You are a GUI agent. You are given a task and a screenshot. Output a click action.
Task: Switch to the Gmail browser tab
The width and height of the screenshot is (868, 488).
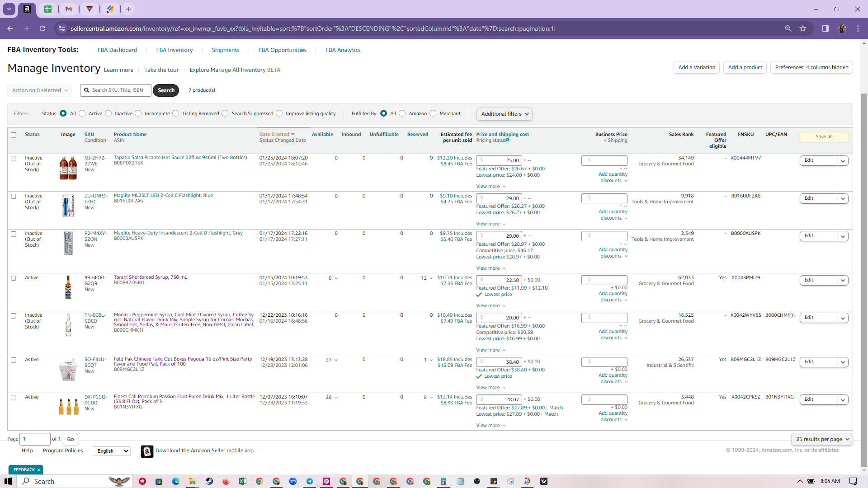(69, 9)
